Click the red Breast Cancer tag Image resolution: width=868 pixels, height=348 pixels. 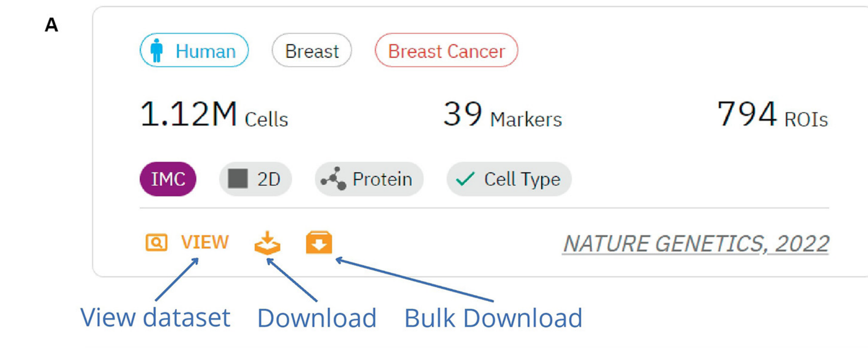coord(446,51)
